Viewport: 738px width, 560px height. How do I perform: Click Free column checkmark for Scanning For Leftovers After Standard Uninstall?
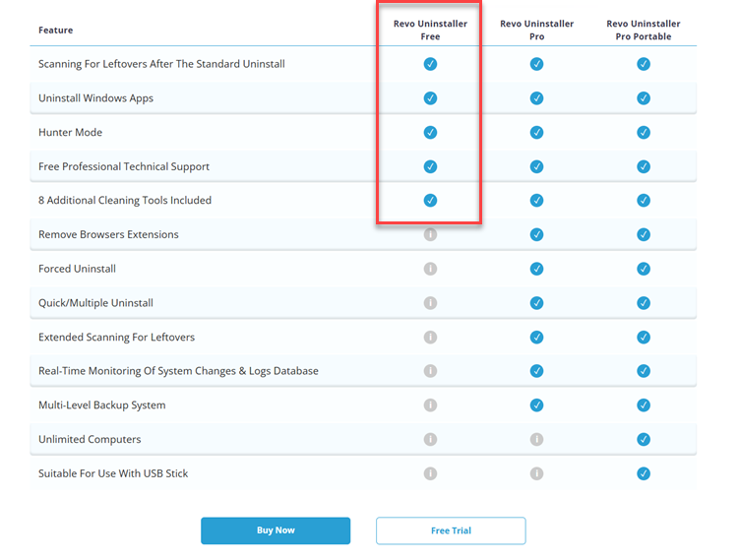[430, 64]
